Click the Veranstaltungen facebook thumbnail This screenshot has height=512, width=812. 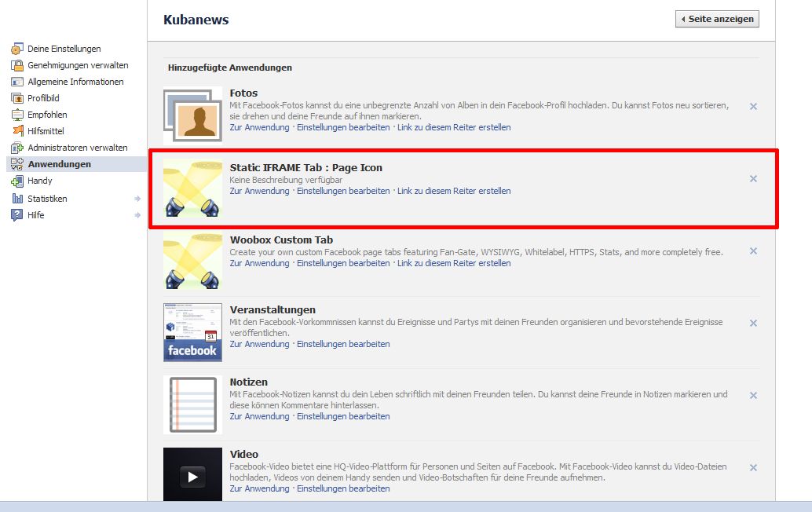click(192, 332)
